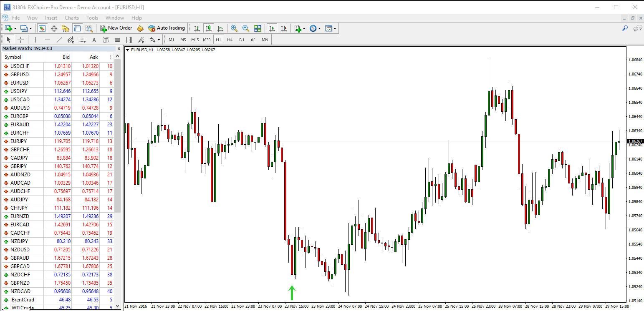
Task: Click the Symbol column header
Action: click(x=23, y=57)
